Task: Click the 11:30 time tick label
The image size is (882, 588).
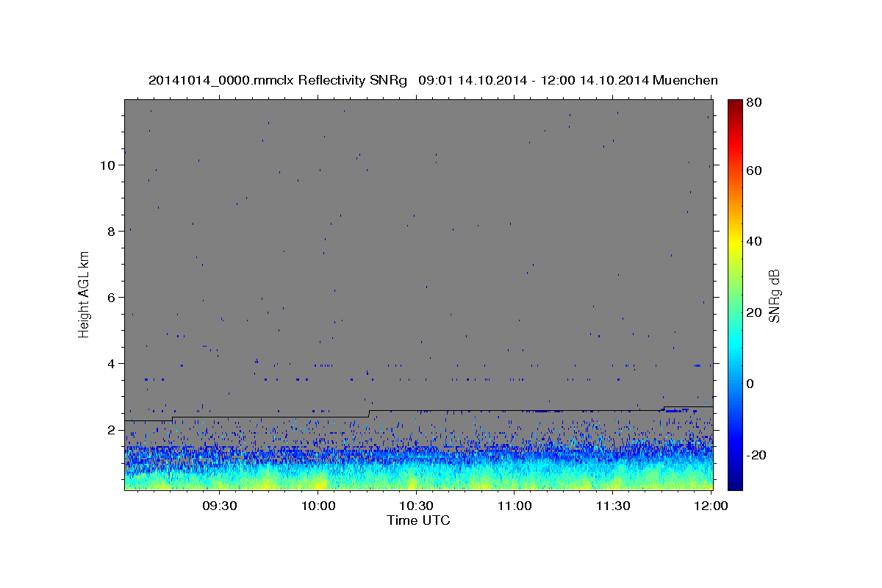Action: (x=613, y=506)
